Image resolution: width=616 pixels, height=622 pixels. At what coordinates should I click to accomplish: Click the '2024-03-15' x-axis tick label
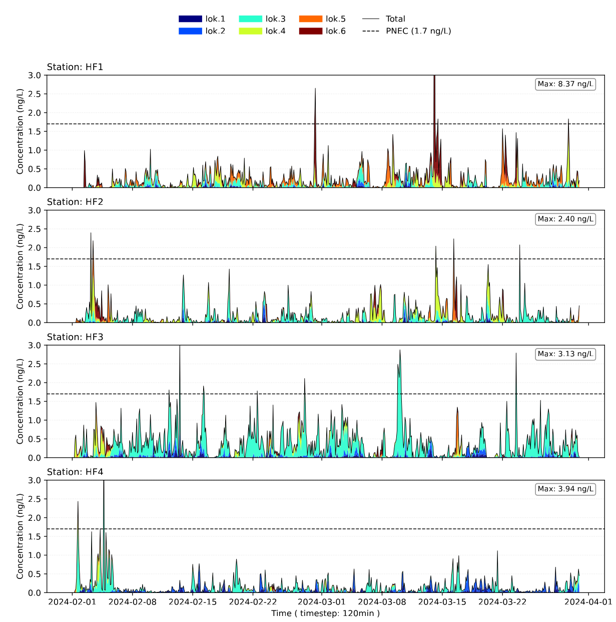tap(442, 602)
